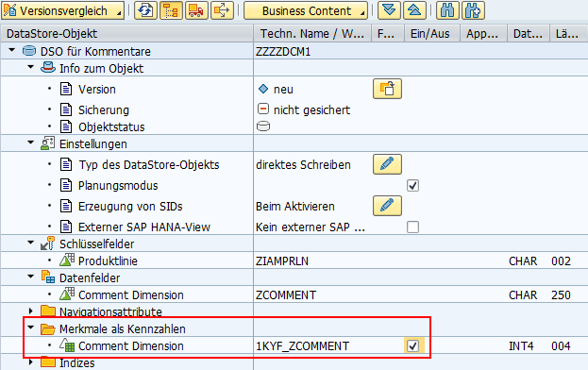The image size is (588, 370).
Task: Expand the Indizes folder
Action: click(31, 362)
